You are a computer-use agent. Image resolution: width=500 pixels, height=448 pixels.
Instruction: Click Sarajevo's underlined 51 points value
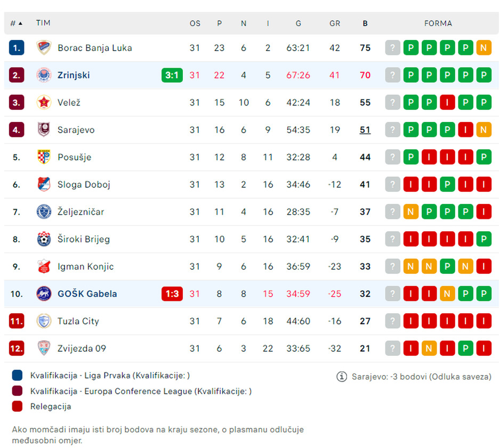pyautogui.click(x=365, y=130)
